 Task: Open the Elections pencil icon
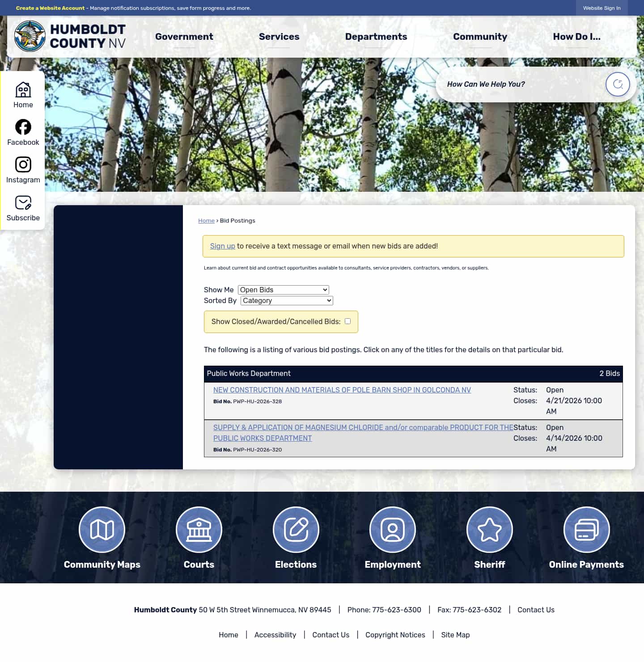click(296, 529)
